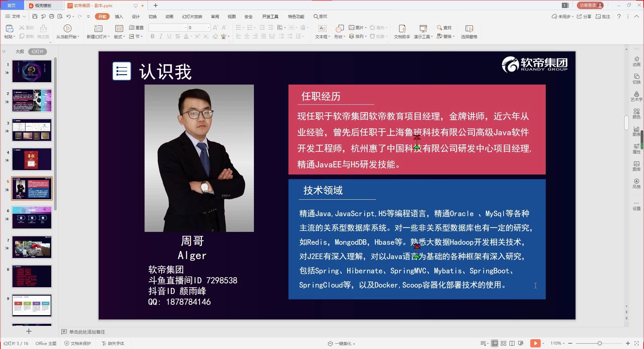
Task: Open the WordArt (艺术字) side panel
Action: [636, 96]
